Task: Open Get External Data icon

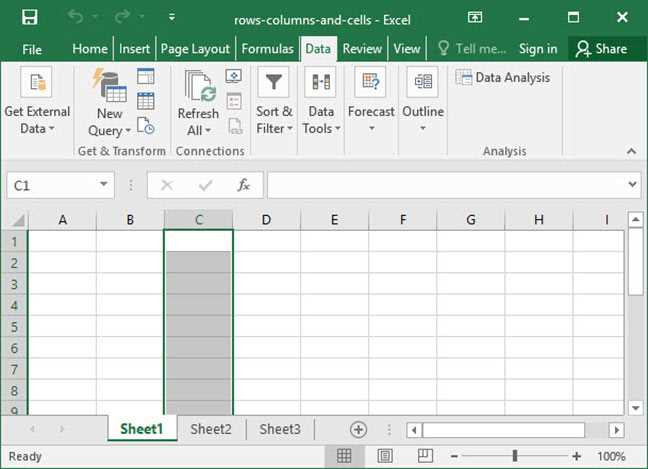Action: 36,82
